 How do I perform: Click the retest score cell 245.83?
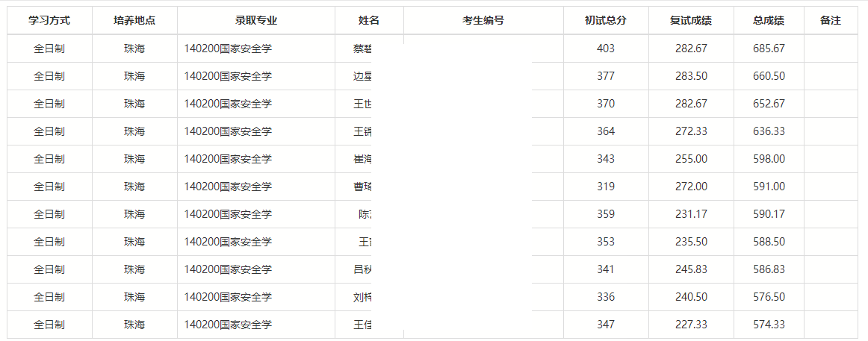click(691, 269)
